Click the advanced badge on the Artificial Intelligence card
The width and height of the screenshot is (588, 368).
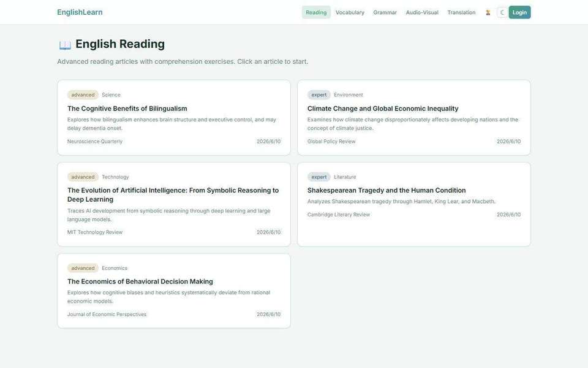tap(83, 177)
